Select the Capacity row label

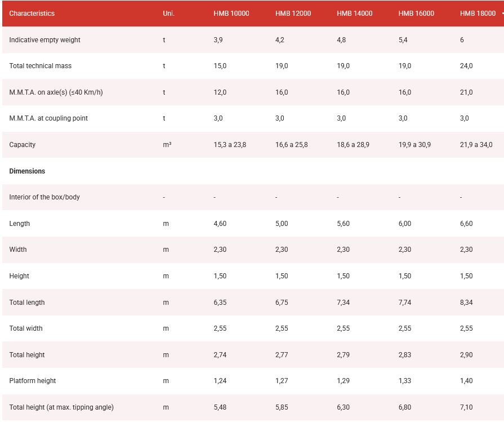click(x=23, y=145)
